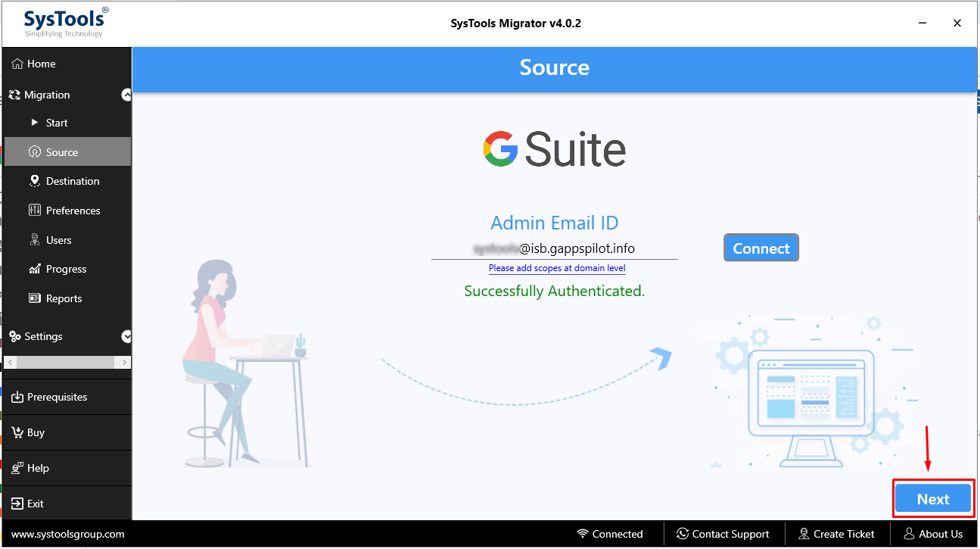Open Contact Support in status bar
This screenshot has height=549, width=980.
click(x=723, y=534)
